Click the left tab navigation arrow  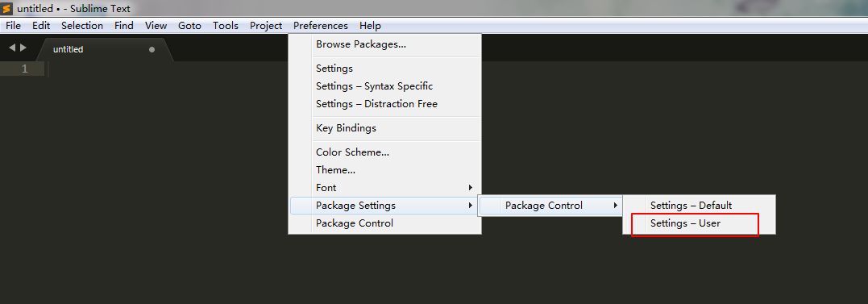(12, 48)
